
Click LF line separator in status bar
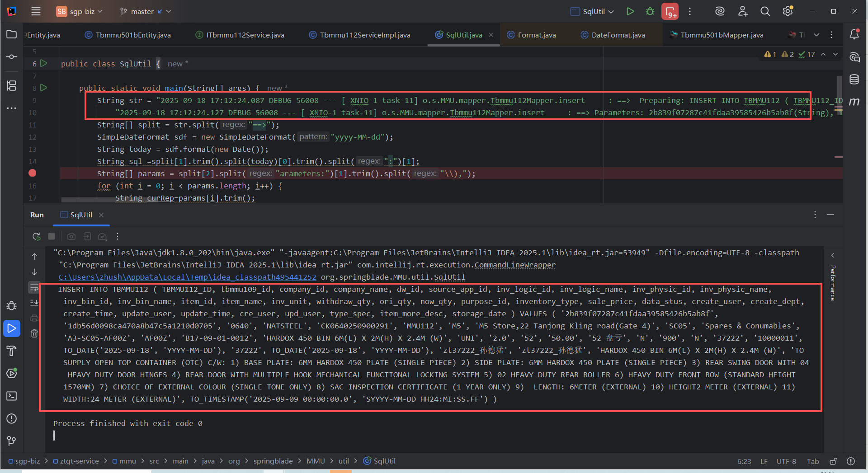(x=764, y=461)
